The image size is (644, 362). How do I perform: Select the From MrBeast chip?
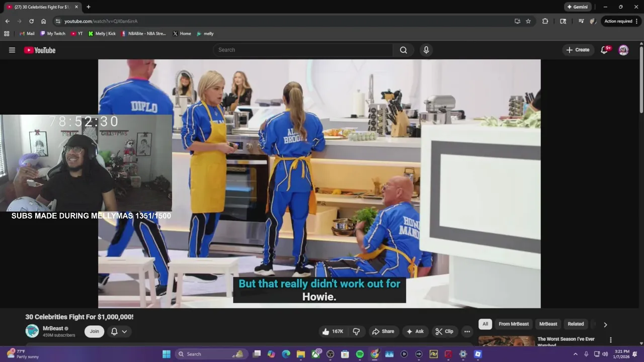click(514, 324)
